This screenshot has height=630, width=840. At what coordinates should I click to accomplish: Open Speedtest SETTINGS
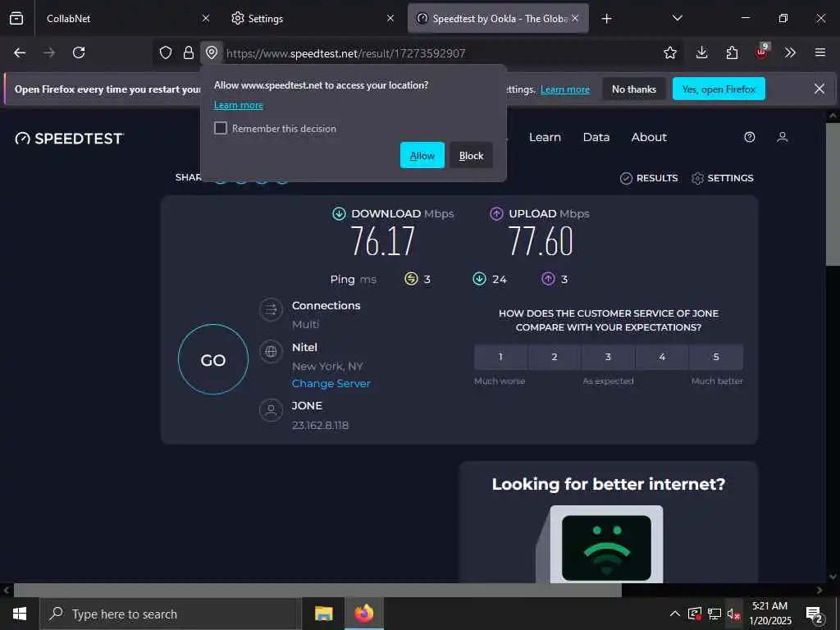(x=722, y=178)
